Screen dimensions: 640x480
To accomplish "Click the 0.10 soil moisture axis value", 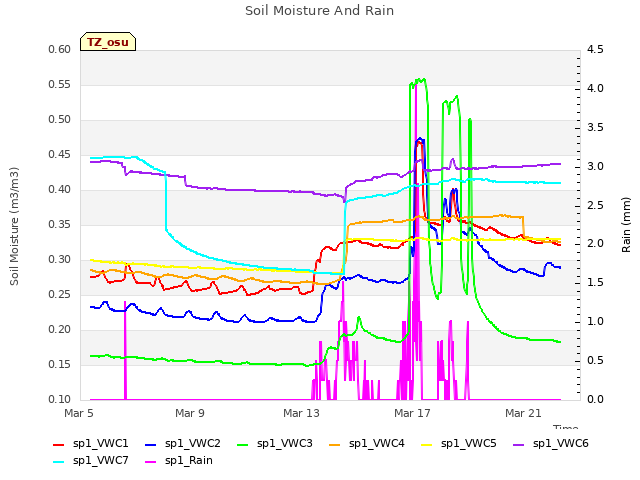I will 60,399.
